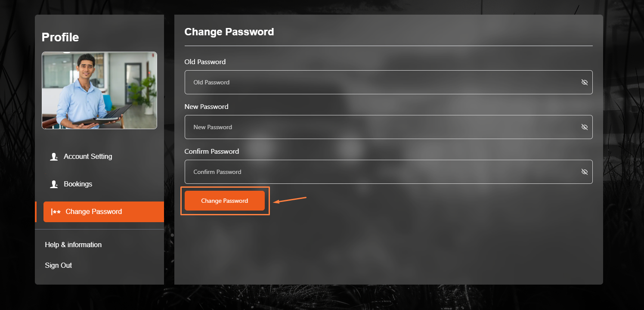The height and width of the screenshot is (310, 644).
Task: Click the asterisk password icon in sidebar
Action: (56, 212)
